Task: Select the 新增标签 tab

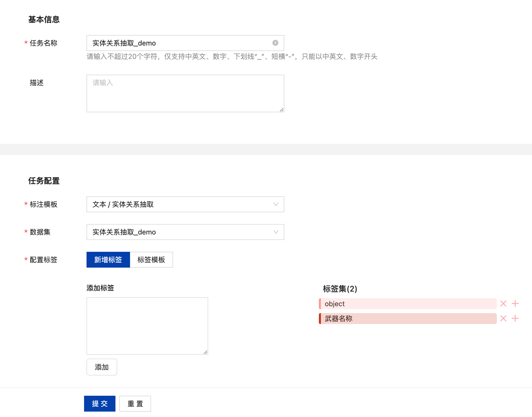Action: coord(108,260)
